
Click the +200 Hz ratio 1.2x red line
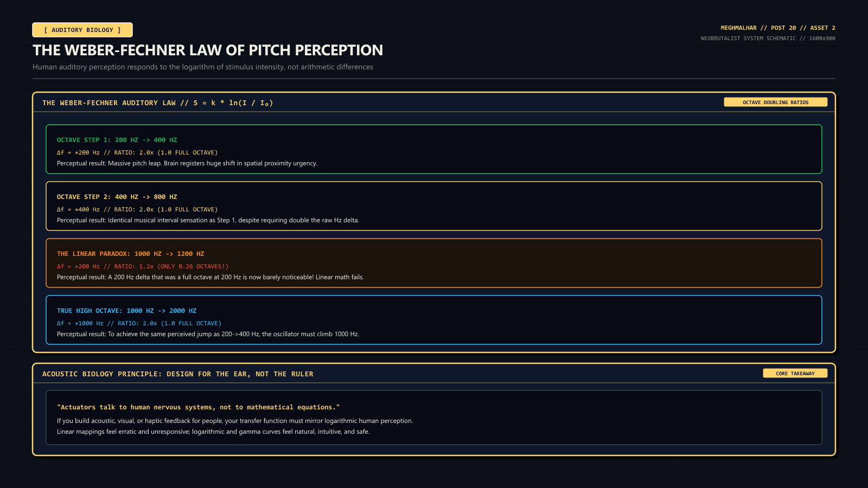click(143, 266)
